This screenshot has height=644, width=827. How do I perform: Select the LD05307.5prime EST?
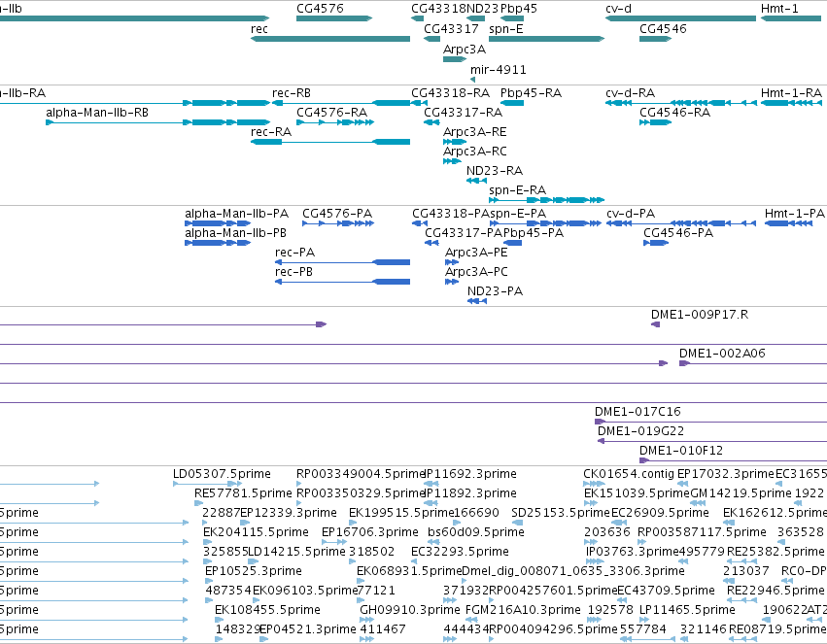[207, 484]
